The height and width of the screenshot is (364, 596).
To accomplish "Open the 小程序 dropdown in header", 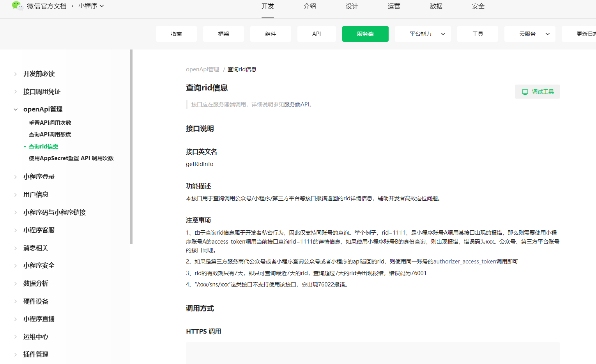I will [91, 6].
